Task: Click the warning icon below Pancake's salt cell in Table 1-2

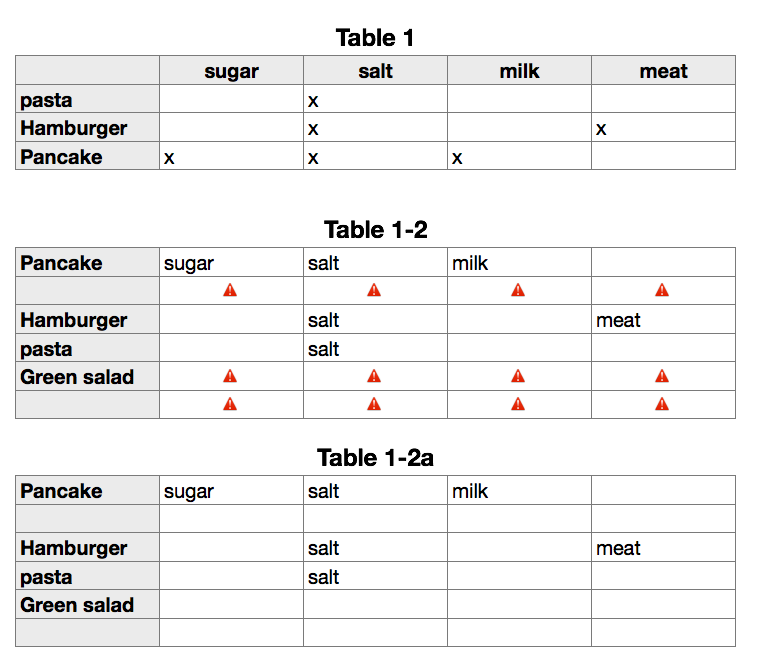Action: (374, 290)
